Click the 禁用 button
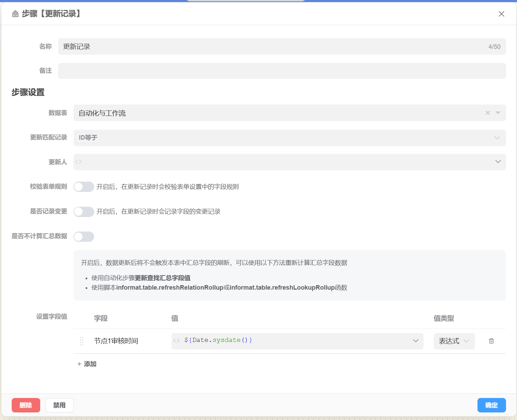Screen dimensions: 517x420 [59, 405]
